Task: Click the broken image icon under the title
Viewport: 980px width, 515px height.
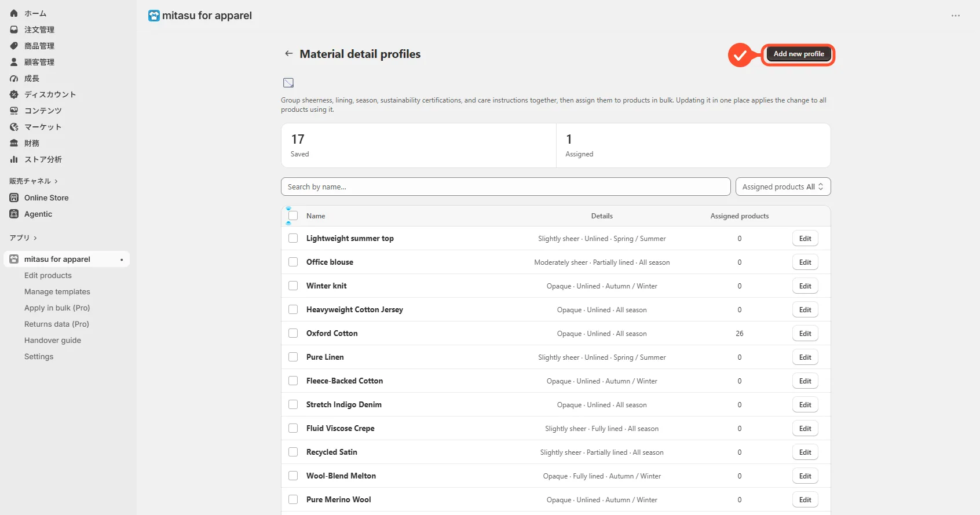Action: click(288, 83)
